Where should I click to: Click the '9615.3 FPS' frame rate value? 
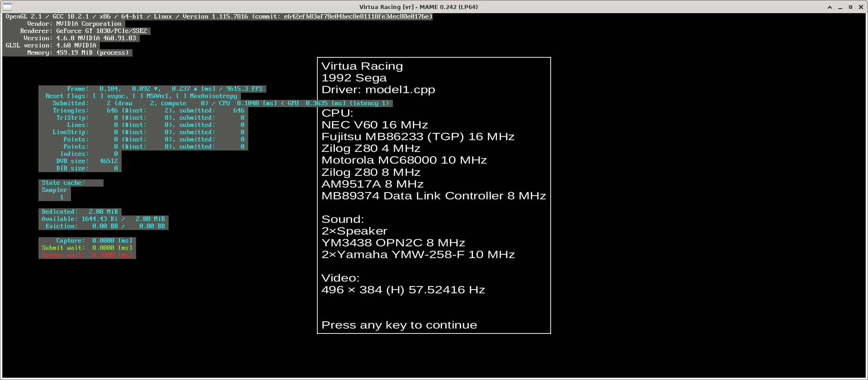(x=244, y=89)
